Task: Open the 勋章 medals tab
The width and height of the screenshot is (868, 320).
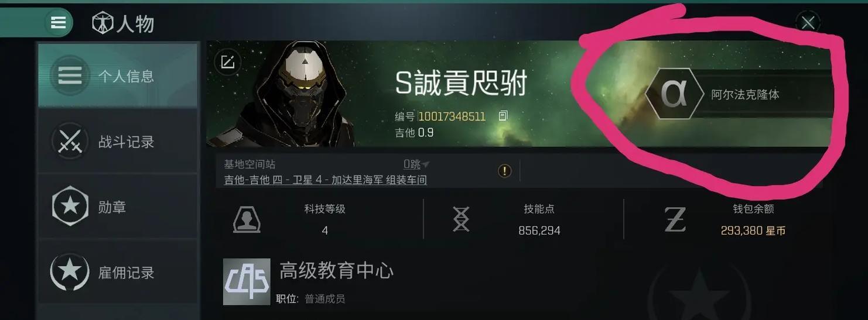Action: point(118,207)
